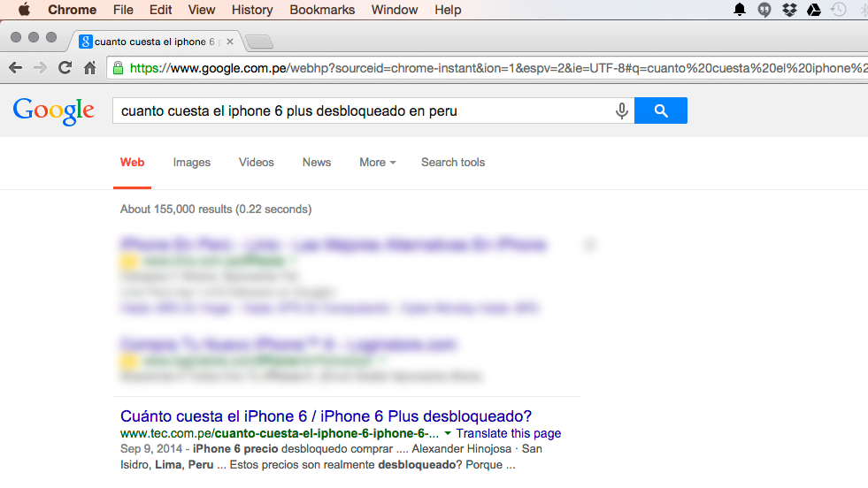Go forward with the forward arrow
The height and width of the screenshot is (488, 868).
coord(40,68)
